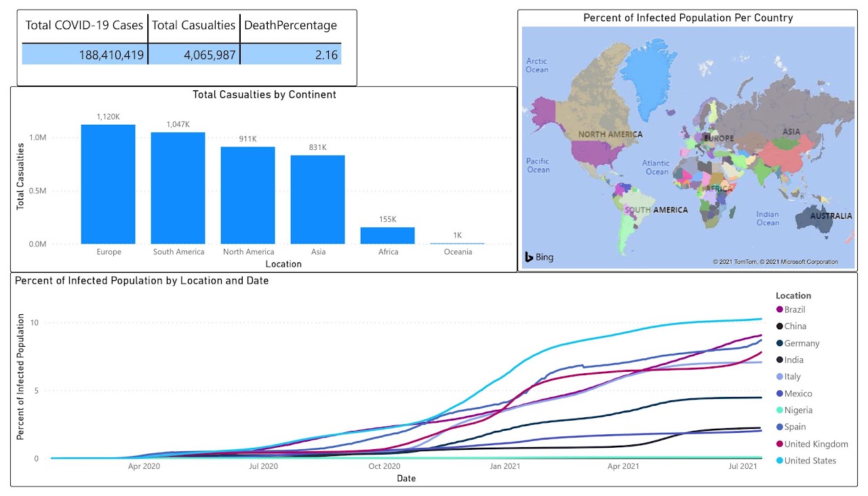Select the 4,065,987 table cell

(x=194, y=54)
